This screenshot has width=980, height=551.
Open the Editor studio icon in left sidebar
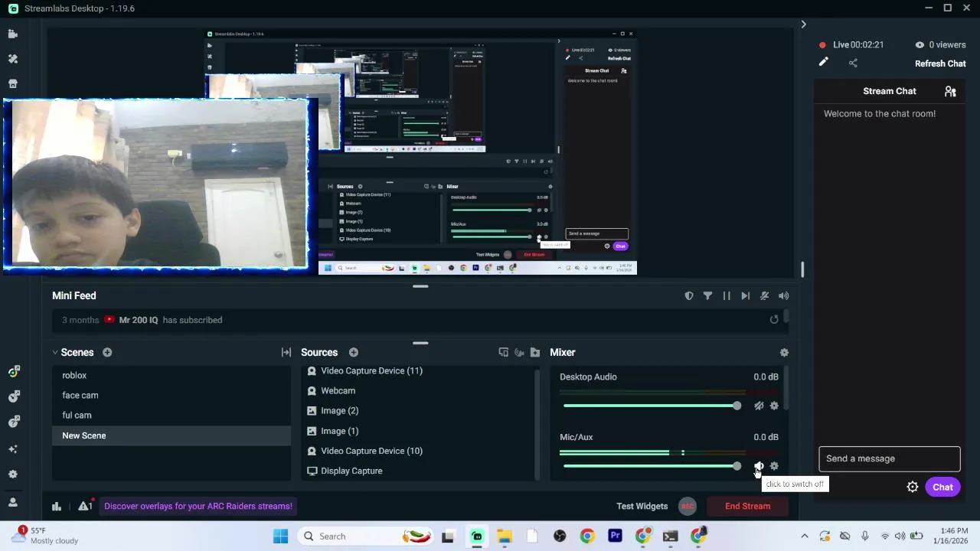[12, 34]
